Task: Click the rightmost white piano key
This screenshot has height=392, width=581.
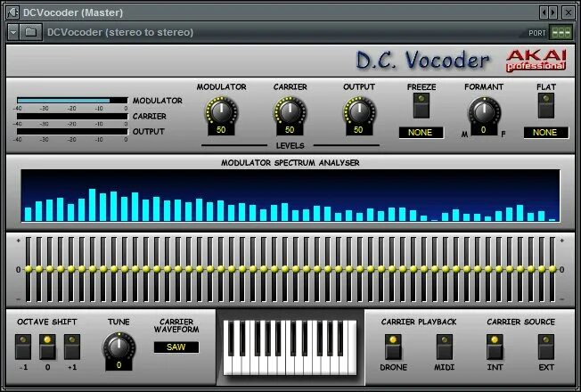Action: tap(352, 347)
